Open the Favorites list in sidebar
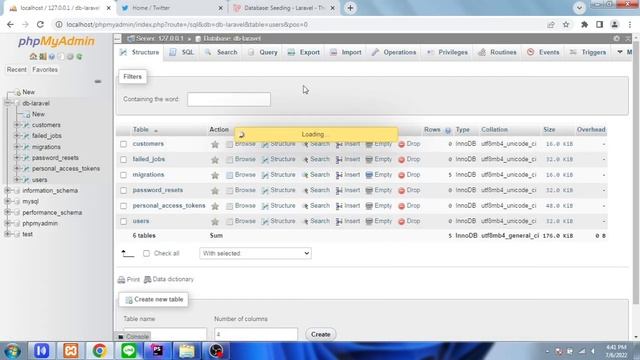Screen dimensions: 640x360 pyautogui.click(x=45, y=70)
